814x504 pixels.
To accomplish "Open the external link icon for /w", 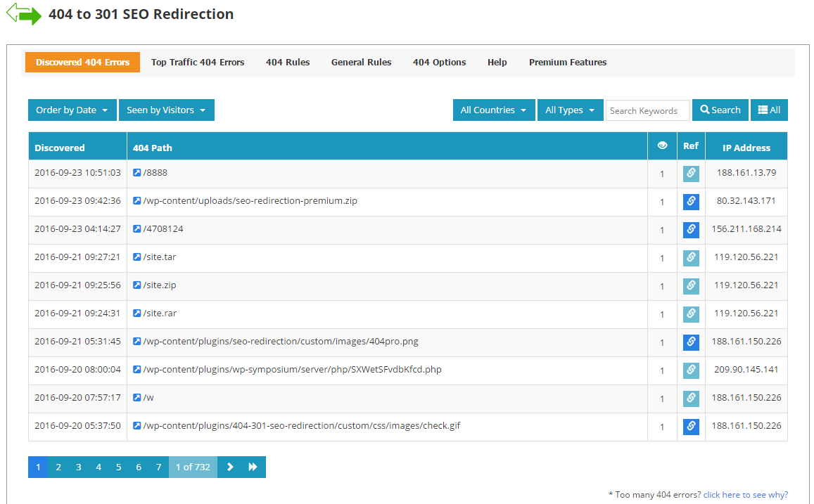I will (x=137, y=397).
